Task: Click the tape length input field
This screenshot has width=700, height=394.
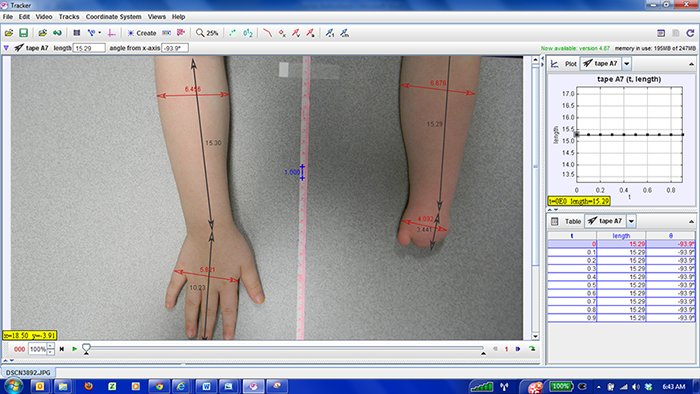Action: 89,48
